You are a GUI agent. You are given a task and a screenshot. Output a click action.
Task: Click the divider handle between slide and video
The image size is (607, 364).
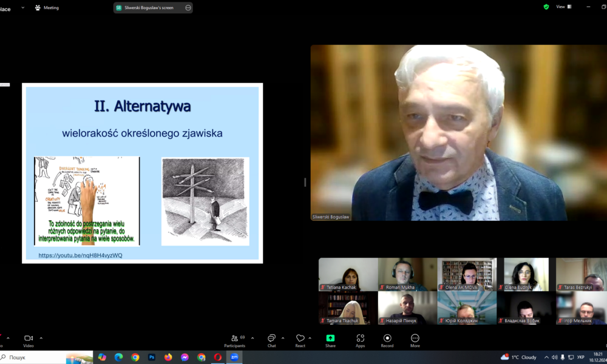(305, 182)
